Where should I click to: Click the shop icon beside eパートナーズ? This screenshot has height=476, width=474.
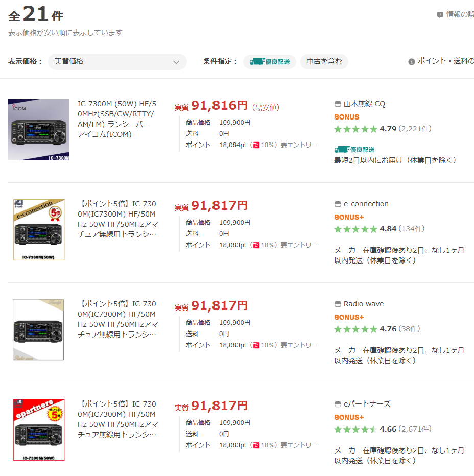click(x=338, y=404)
